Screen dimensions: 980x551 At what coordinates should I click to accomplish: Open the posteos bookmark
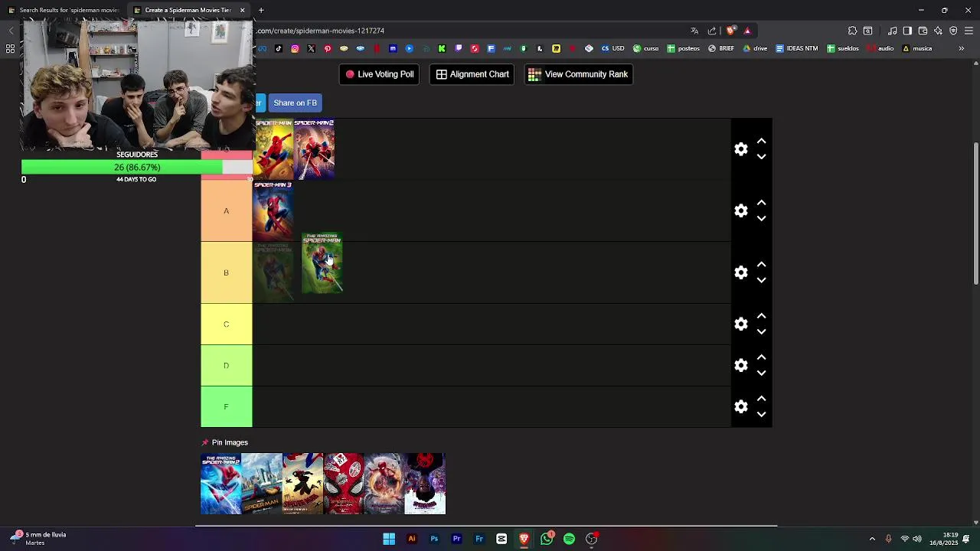(683, 48)
